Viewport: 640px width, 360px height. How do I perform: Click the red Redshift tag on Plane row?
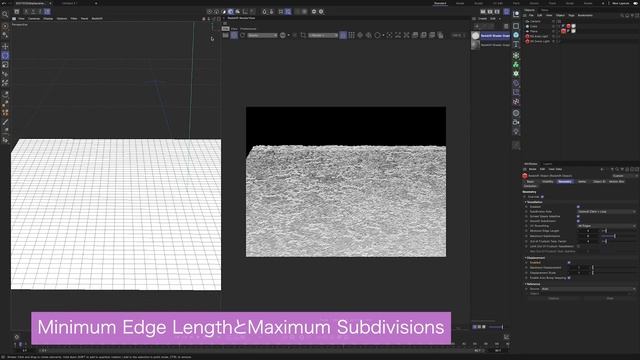click(563, 31)
